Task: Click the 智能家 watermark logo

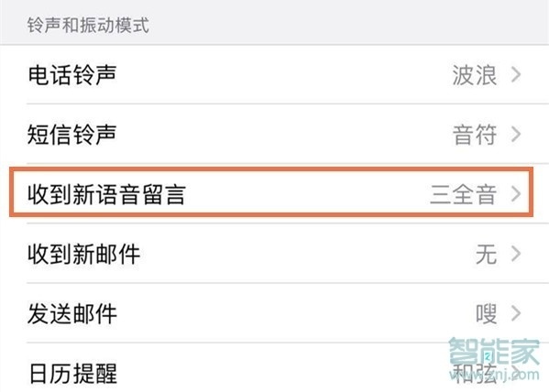Action: 494,351
